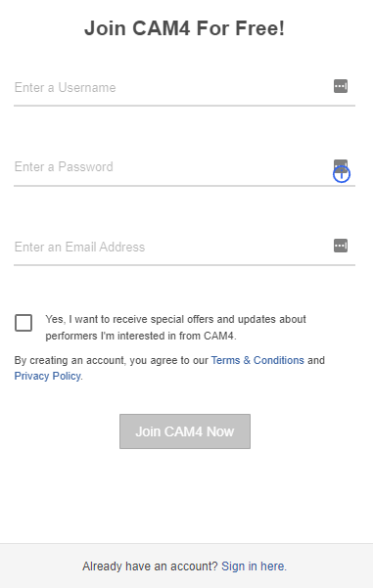Click the gray autofill icon in Password field
The height and width of the screenshot is (588, 373).
pyautogui.click(x=341, y=163)
